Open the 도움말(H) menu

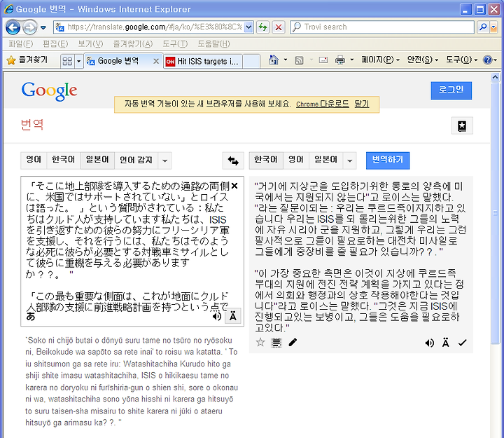[213, 43]
